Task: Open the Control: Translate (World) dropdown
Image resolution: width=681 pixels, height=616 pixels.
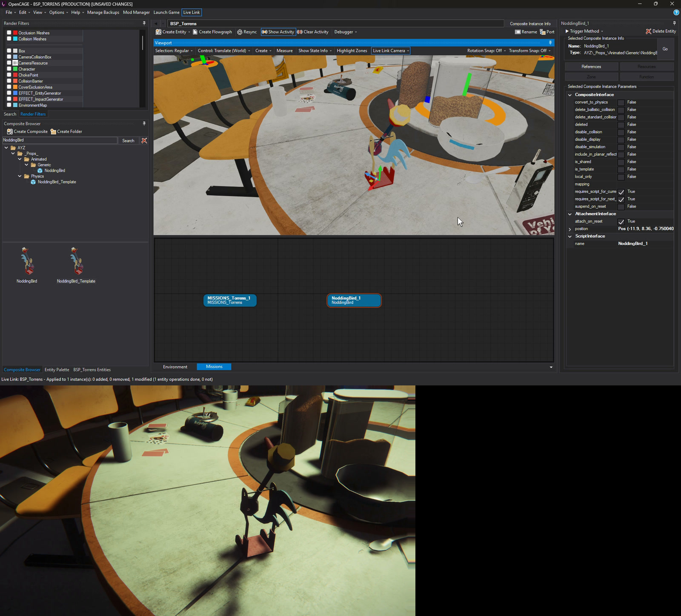Action: (224, 51)
